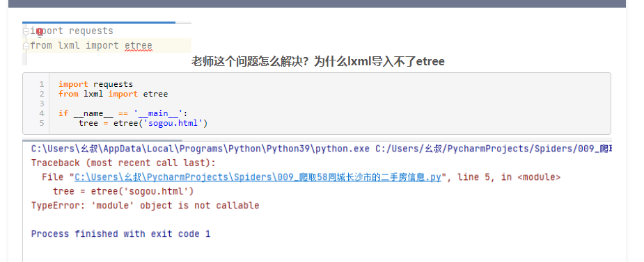Click the blue progress bar above the editor image

99,22
